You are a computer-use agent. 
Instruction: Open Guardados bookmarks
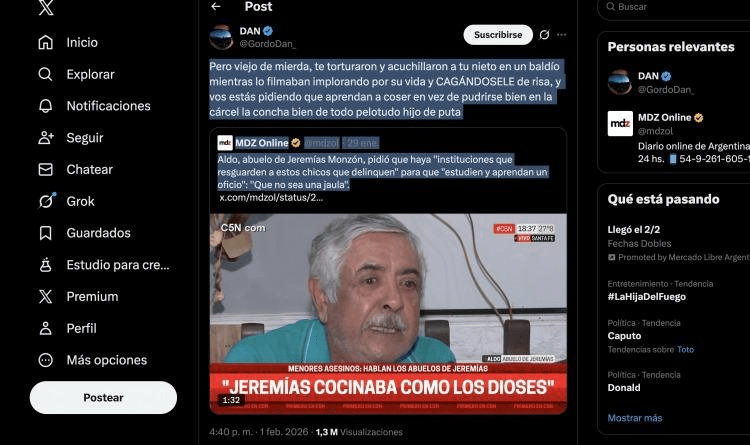pos(98,233)
